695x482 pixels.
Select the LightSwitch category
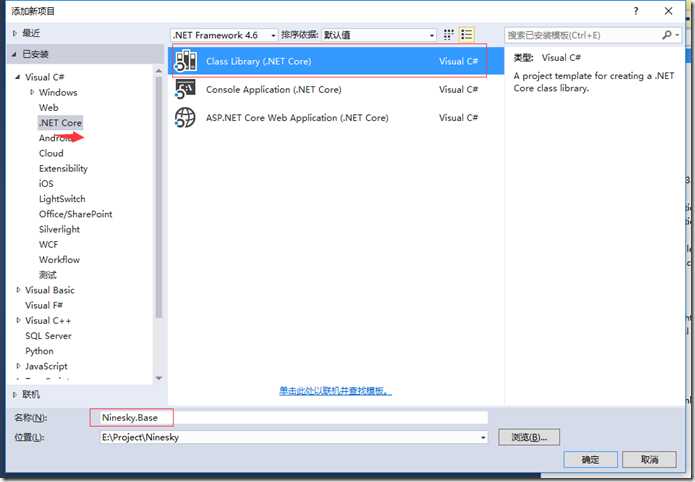[62, 199]
